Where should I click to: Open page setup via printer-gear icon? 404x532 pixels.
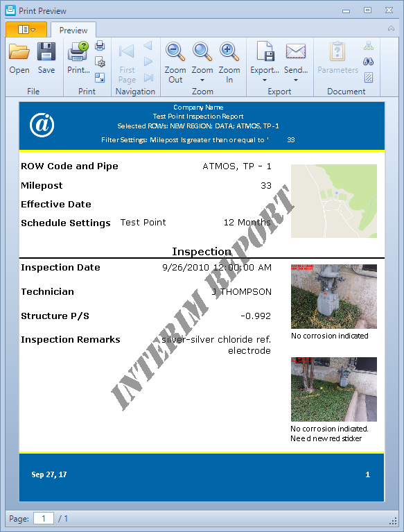[100, 62]
